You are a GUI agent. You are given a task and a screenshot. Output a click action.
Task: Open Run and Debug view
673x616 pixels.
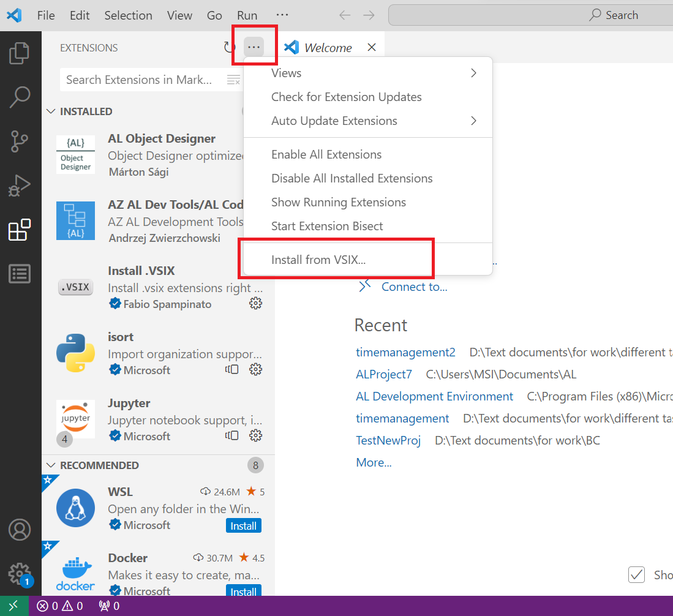coord(20,186)
